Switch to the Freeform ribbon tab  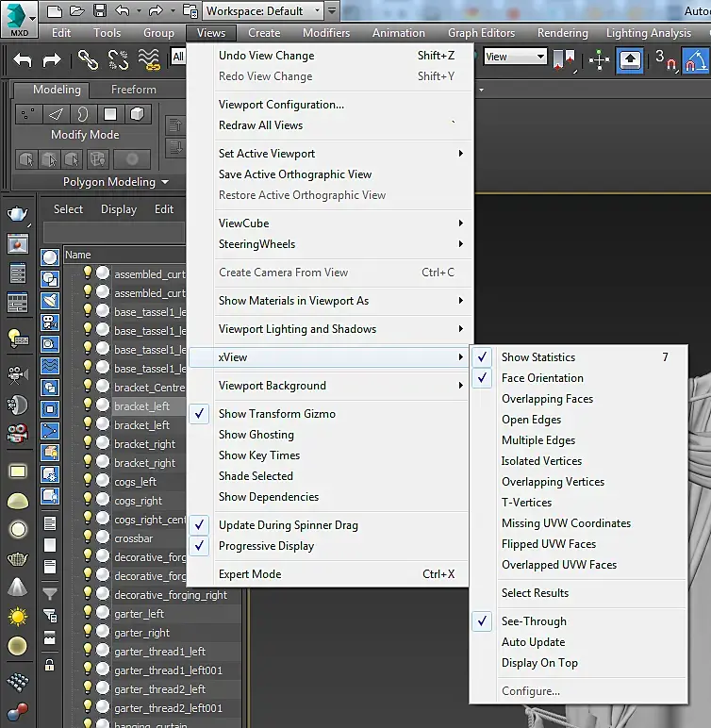(x=134, y=90)
